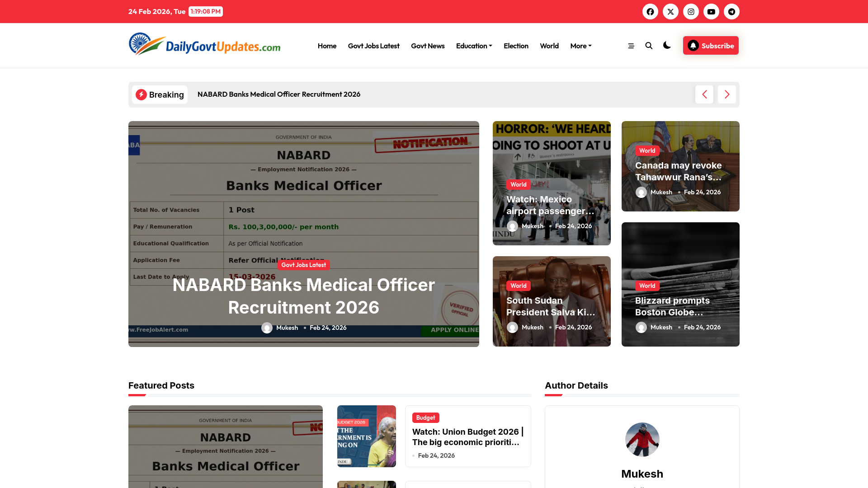868x488 pixels.
Task: Open Blizzard prompts Boston Globe article
Action: (x=672, y=306)
